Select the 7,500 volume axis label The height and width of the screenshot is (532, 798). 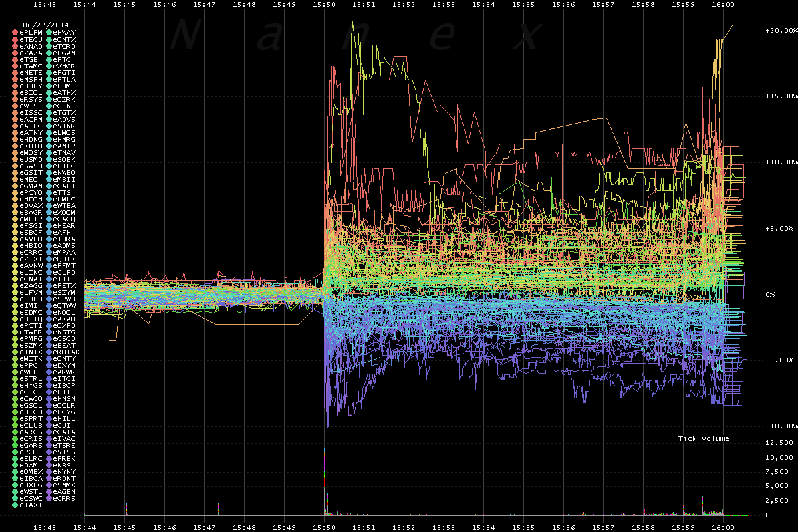[777, 471]
